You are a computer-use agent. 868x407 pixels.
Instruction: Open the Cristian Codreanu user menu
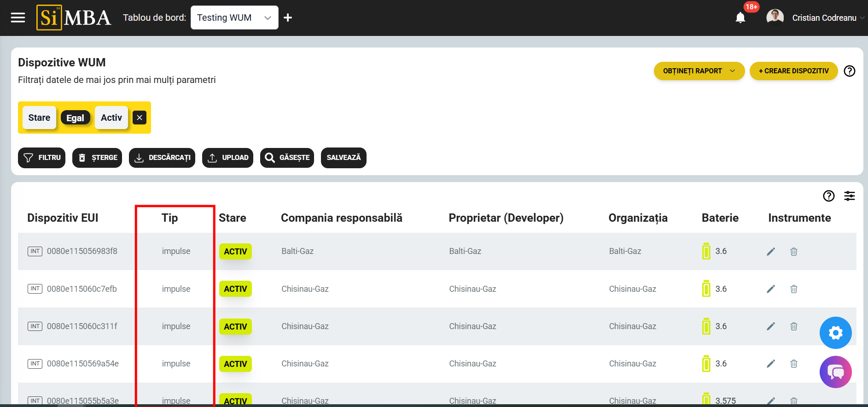[824, 18]
